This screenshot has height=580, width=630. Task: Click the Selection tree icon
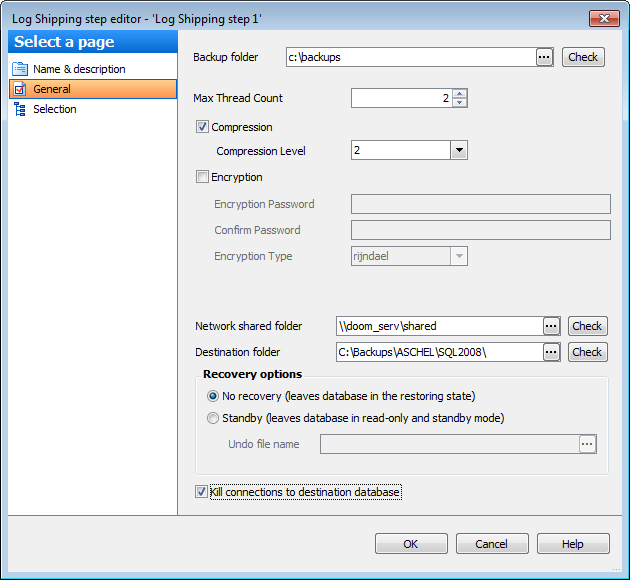20,109
